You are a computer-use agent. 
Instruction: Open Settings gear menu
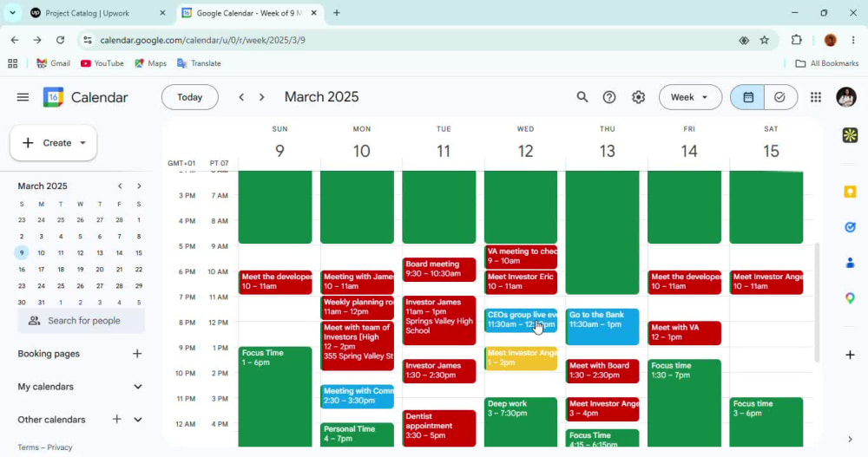pyautogui.click(x=638, y=97)
